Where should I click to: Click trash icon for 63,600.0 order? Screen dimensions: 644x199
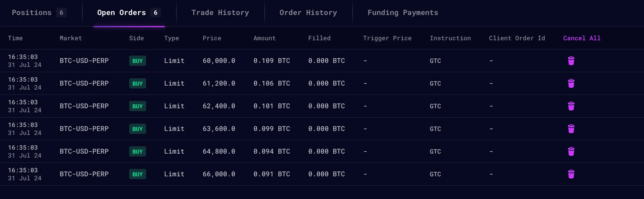(571, 129)
